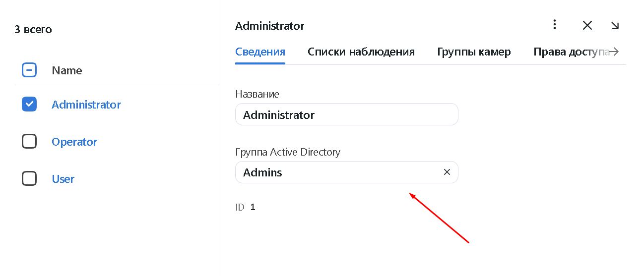Click the diagonal arrow icon in panel header
The width and height of the screenshot is (644, 276).
click(x=615, y=25)
